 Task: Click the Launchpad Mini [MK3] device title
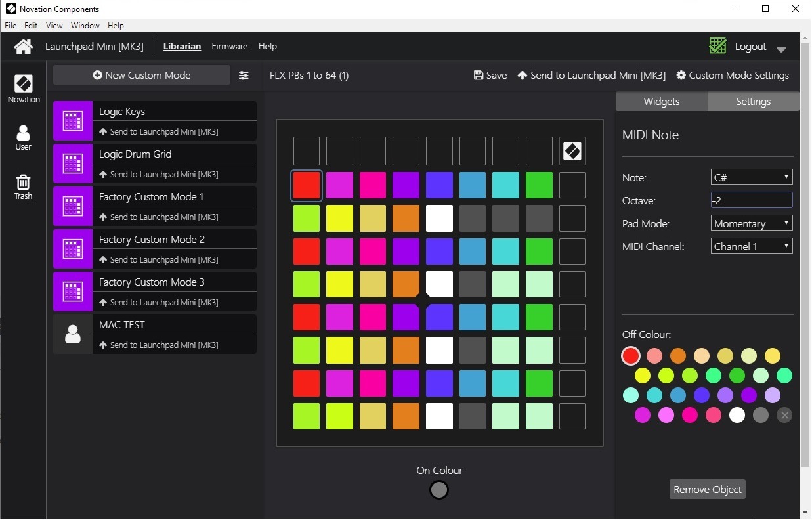(95, 47)
